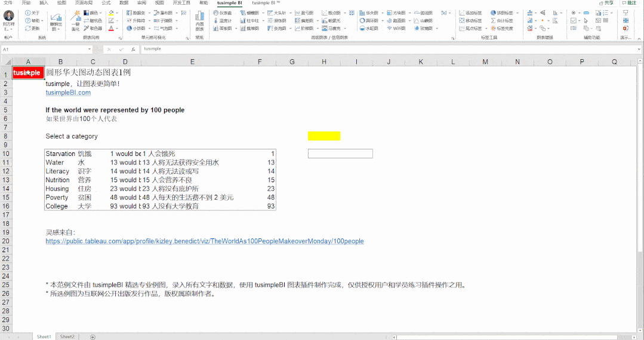Click the camera snapshot icon in 辅助功能

point(598,20)
